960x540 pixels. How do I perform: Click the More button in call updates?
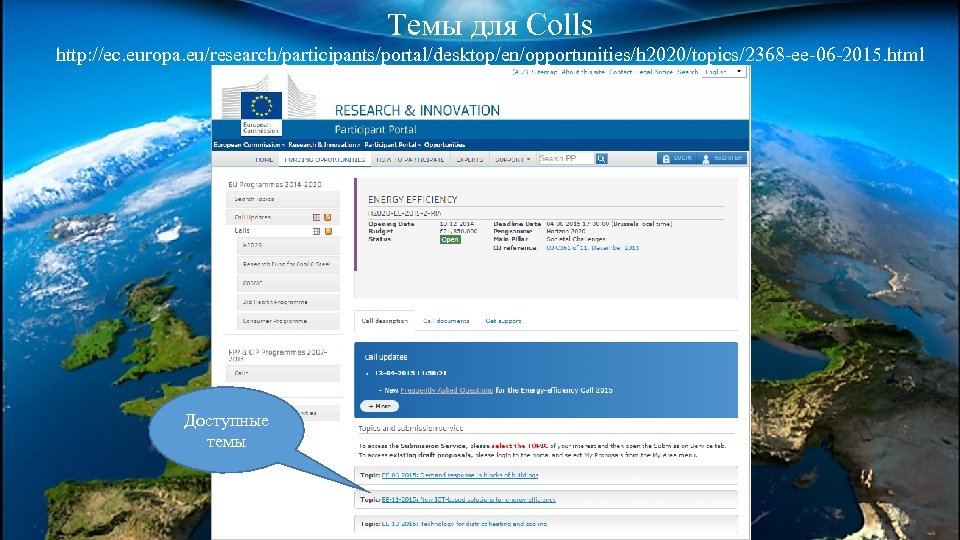[380, 406]
